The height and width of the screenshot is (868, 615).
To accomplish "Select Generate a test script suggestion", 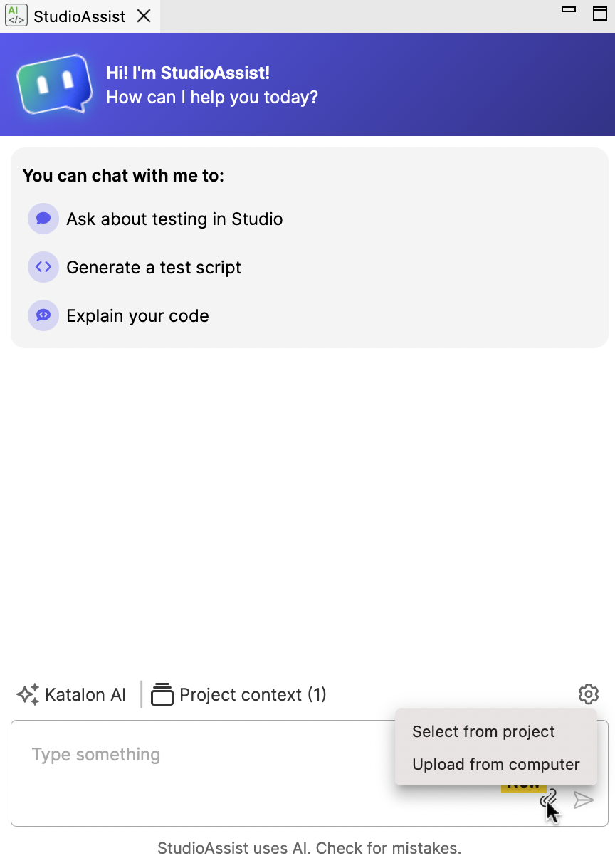I will (154, 267).
